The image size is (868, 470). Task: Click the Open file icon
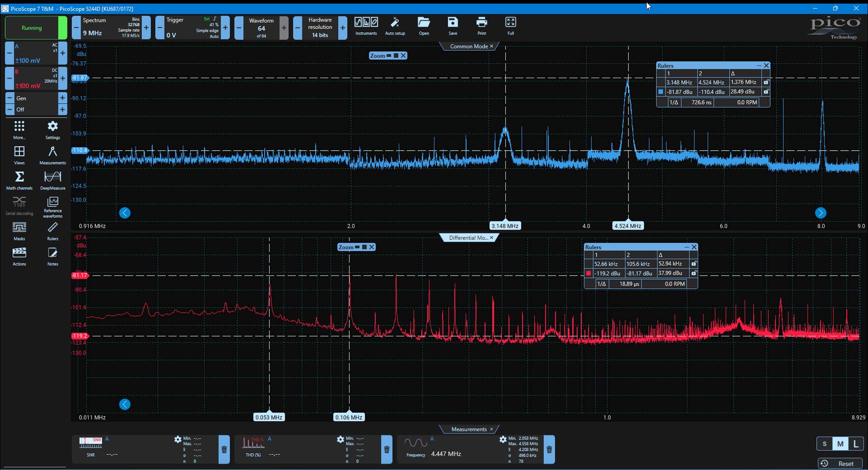pos(424,26)
